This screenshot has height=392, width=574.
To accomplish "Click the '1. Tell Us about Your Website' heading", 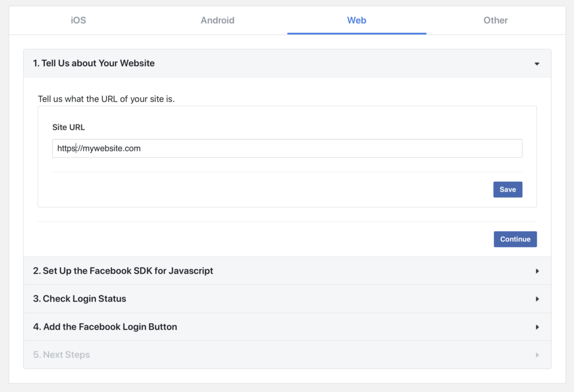I will pos(94,63).
